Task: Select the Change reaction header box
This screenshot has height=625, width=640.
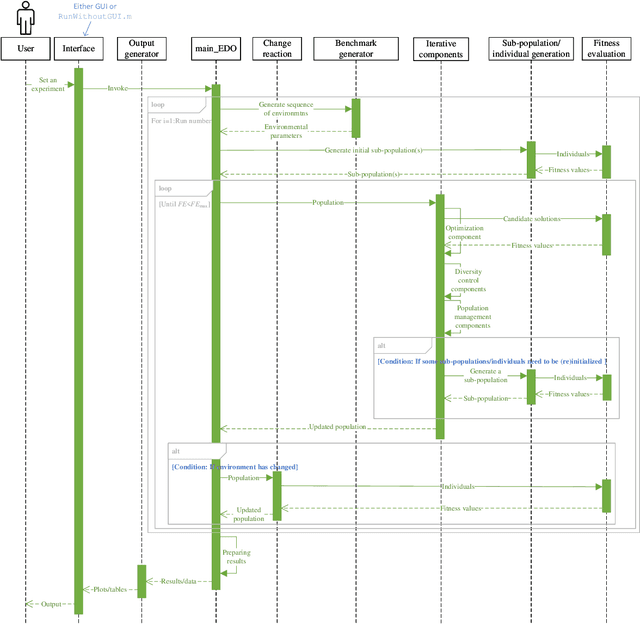Action: [x=277, y=48]
